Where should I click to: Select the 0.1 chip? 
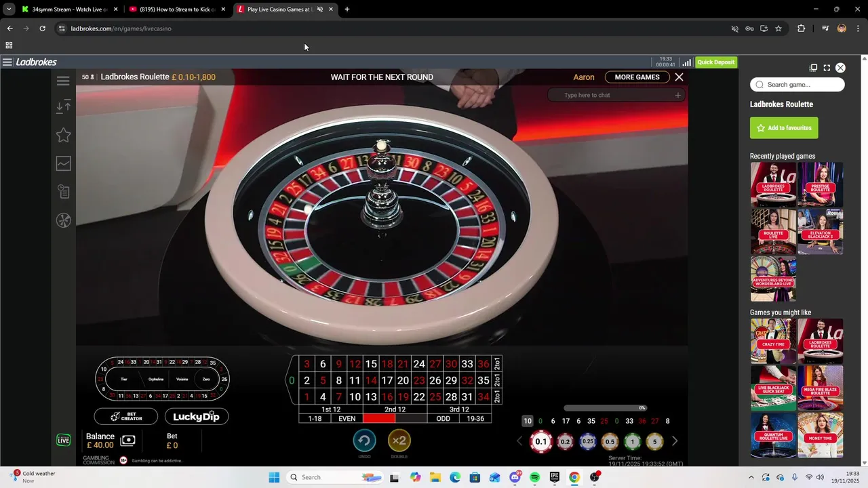(540, 441)
